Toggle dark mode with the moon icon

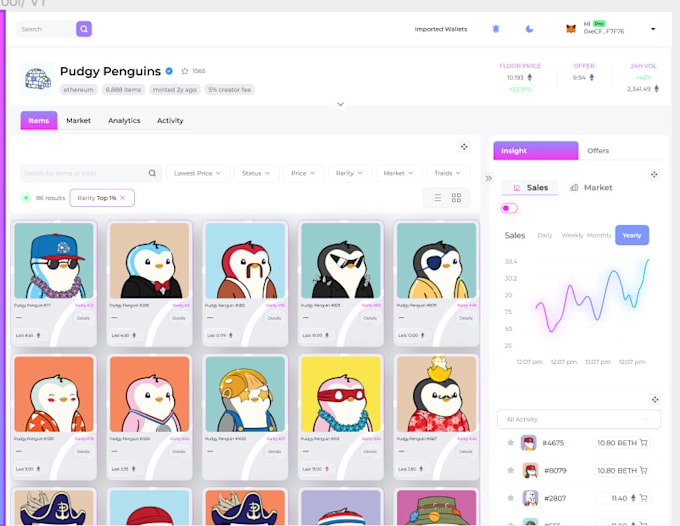coord(529,29)
